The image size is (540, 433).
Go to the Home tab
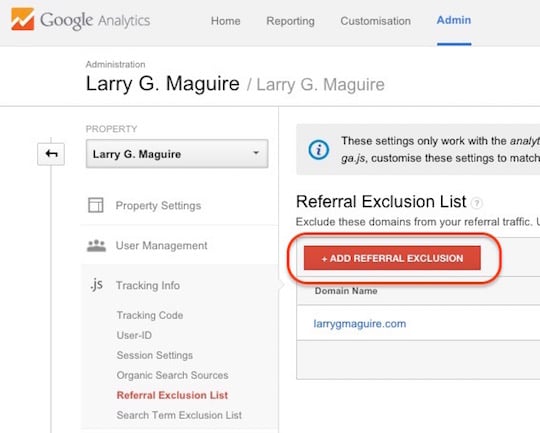pyautogui.click(x=226, y=21)
